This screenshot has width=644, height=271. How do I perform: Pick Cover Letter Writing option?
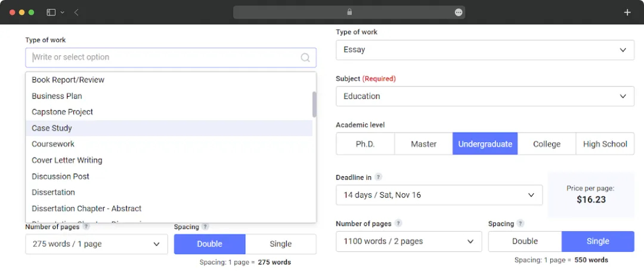point(67,161)
